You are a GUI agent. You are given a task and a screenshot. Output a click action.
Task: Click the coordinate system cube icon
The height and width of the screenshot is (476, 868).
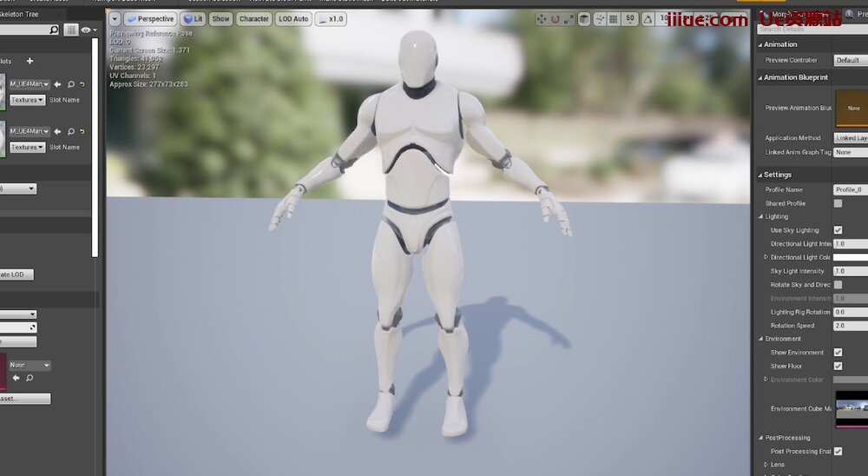584,18
